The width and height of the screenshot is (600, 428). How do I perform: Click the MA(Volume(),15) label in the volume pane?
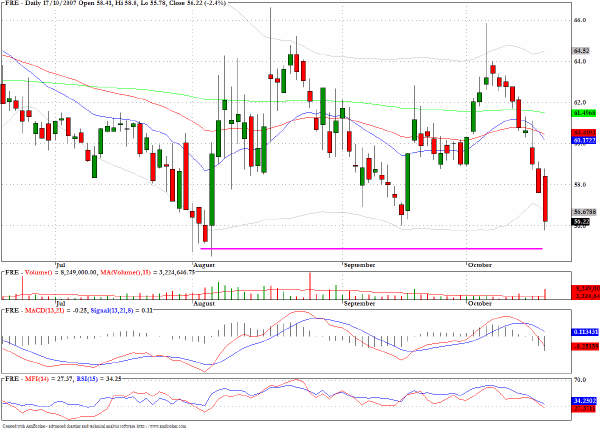(x=126, y=272)
